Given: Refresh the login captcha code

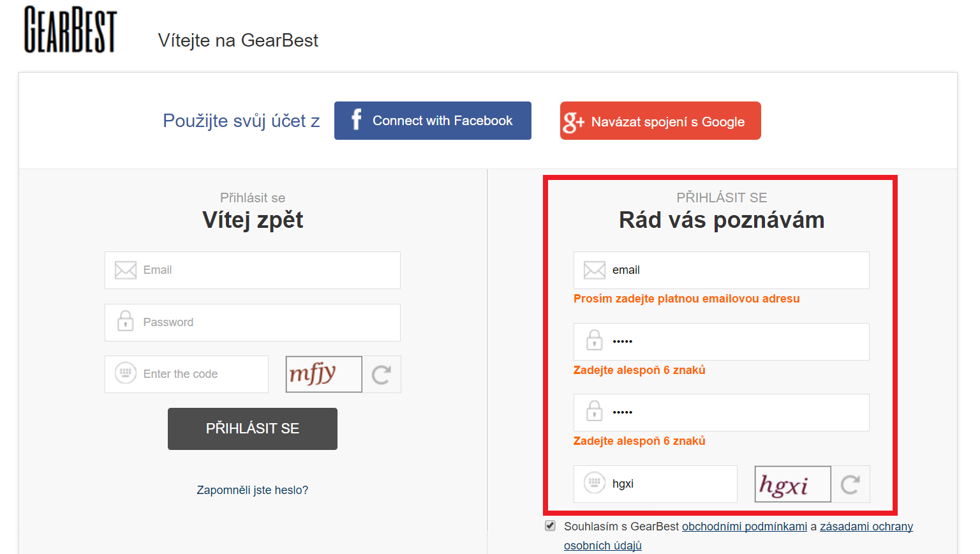Looking at the screenshot, I should (x=382, y=375).
